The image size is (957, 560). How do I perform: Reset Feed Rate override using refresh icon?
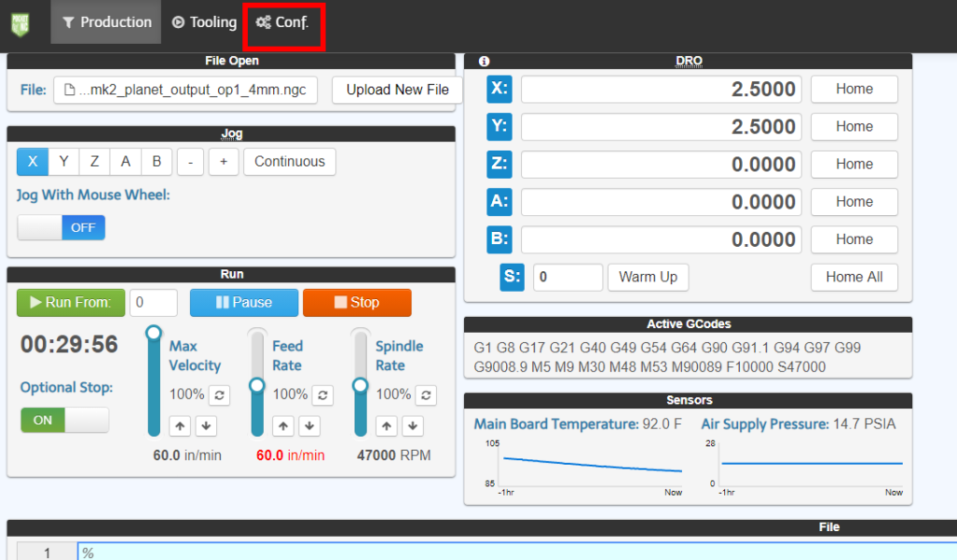(x=322, y=395)
